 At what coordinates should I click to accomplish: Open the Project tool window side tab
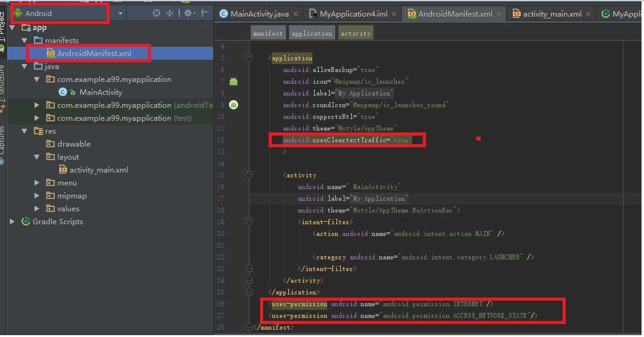coord(3,26)
